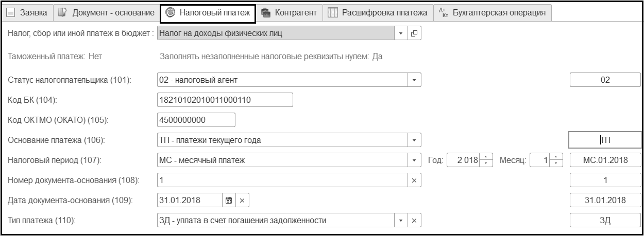The height and width of the screenshot is (236, 644).
Task: Expand the Налог, сбор или иной платеж dropdown
Action: point(402,34)
